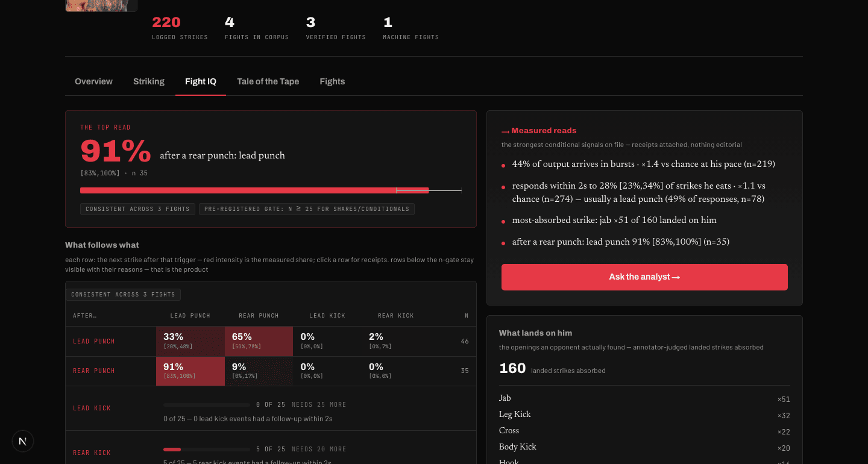868x464 pixels.
Task: Select the Tale of the Tape tab
Action: click(268, 81)
